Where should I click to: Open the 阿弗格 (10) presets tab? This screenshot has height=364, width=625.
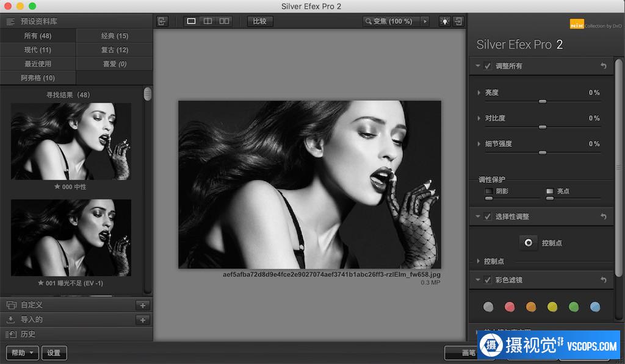point(38,77)
